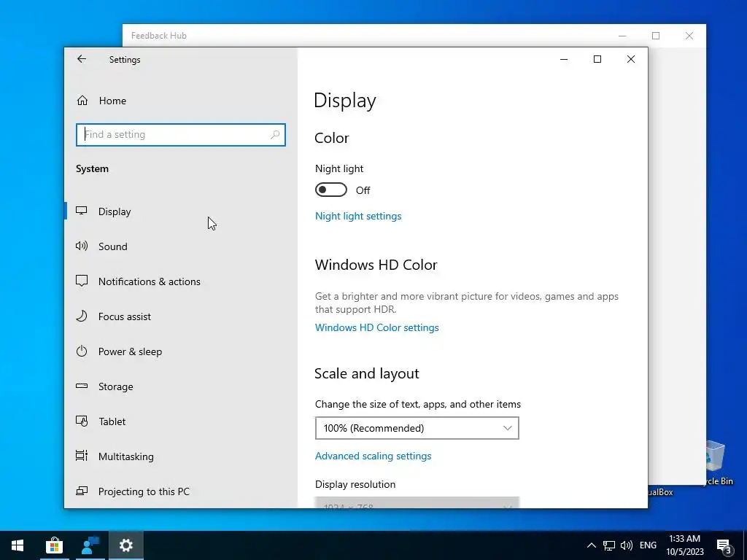The width and height of the screenshot is (747, 560).
Task: Click the Feedback Hub window title
Action: tap(158, 36)
